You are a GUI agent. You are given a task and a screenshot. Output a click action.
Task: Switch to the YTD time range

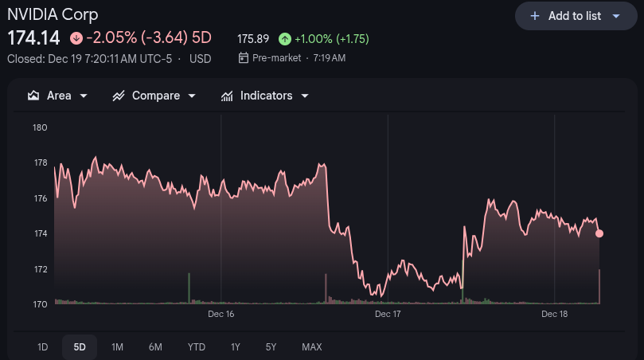point(197,347)
